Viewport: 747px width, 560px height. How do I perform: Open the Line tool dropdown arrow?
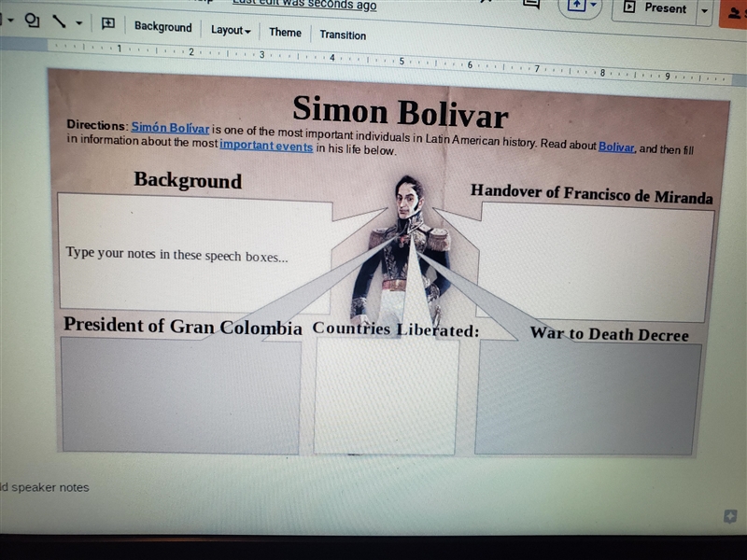[x=79, y=22]
